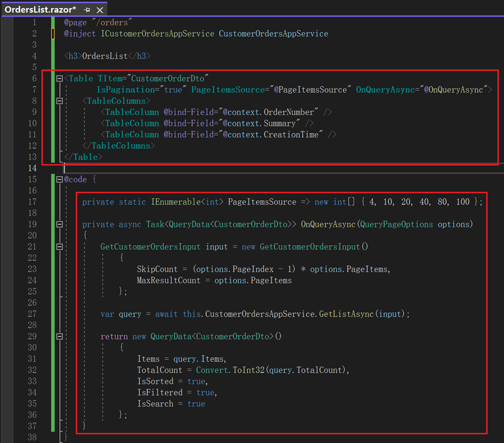Click the IsFiltered property
This screenshot has width=504, height=443.
(160, 392)
